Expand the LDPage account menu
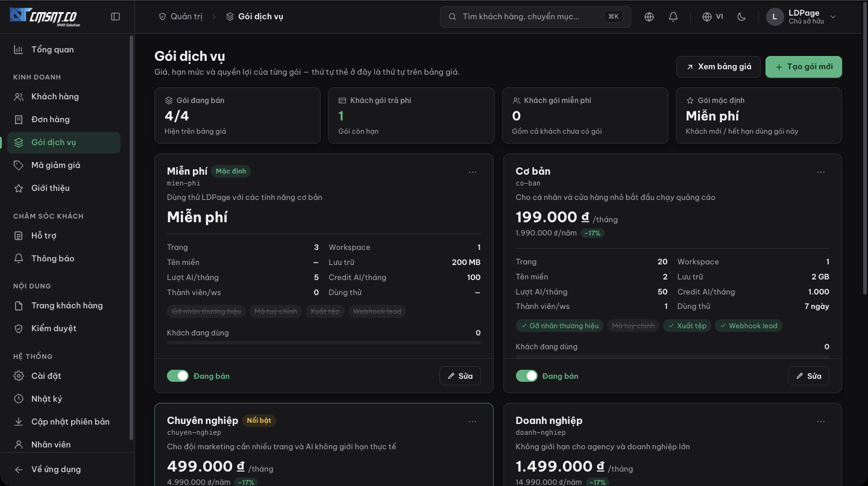This screenshot has width=868, height=486. click(801, 17)
